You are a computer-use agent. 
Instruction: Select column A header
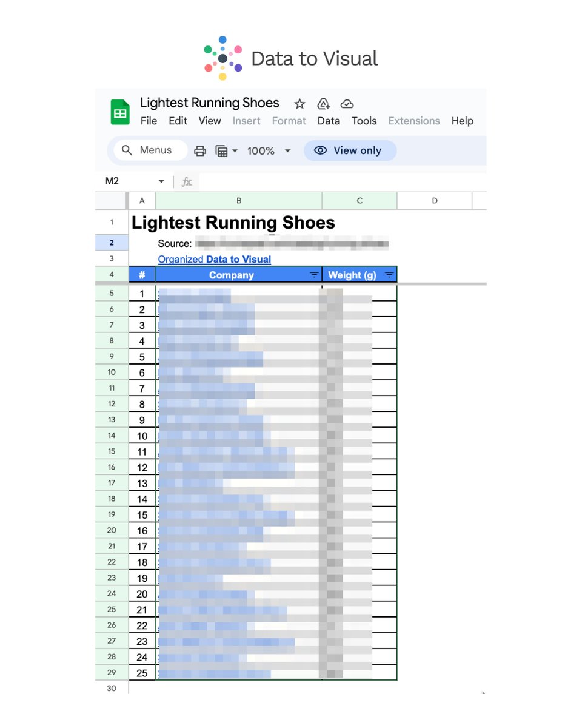click(142, 201)
